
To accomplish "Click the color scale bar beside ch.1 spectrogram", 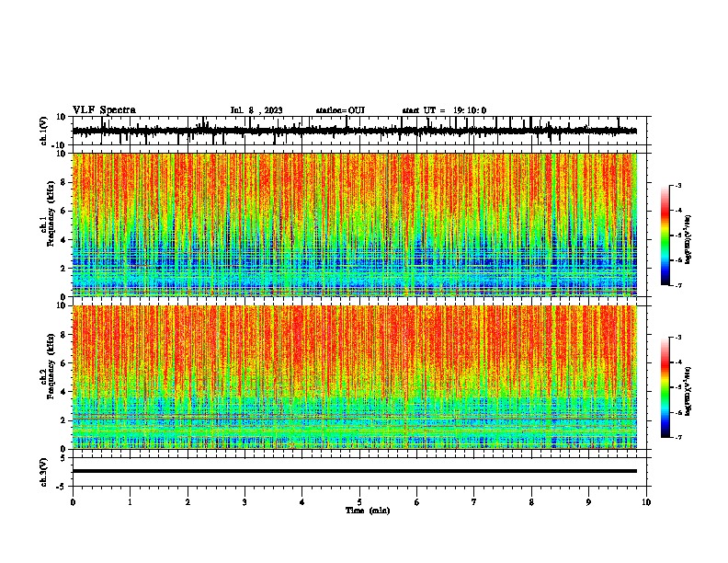I will click(665, 236).
